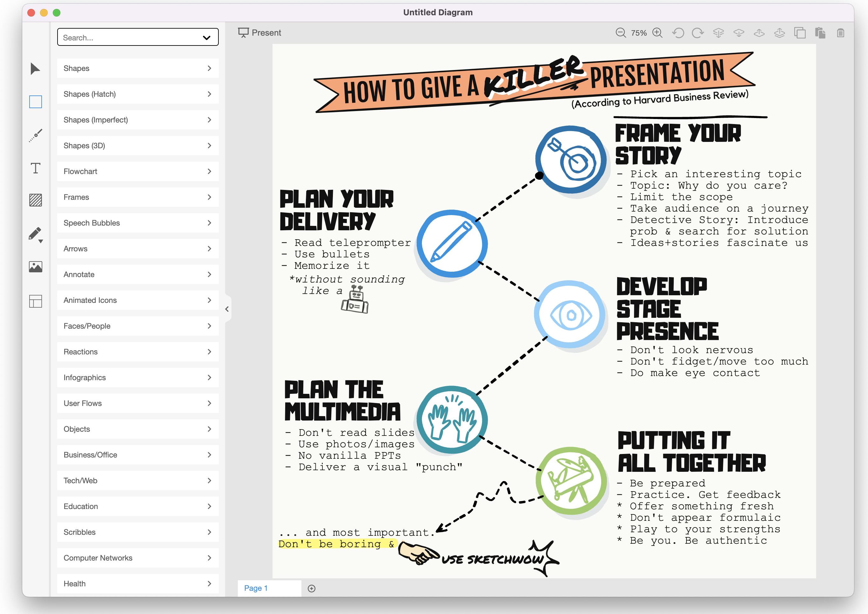Select the Text tool
868x614 pixels.
click(35, 168)
